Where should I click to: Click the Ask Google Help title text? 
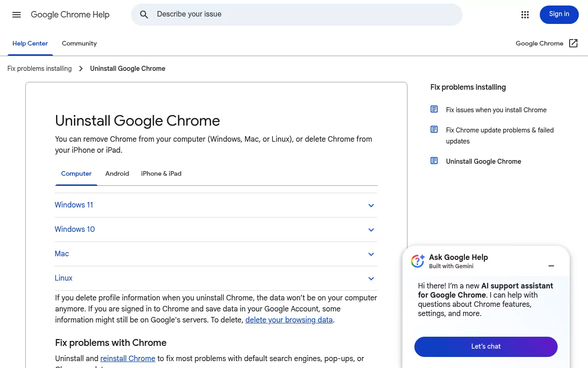[458, 258]
